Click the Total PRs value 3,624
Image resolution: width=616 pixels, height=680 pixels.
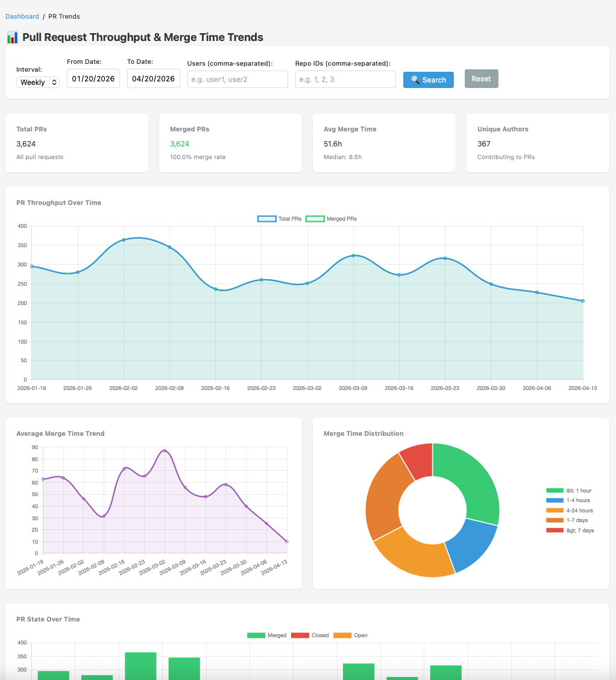[26, 144]
